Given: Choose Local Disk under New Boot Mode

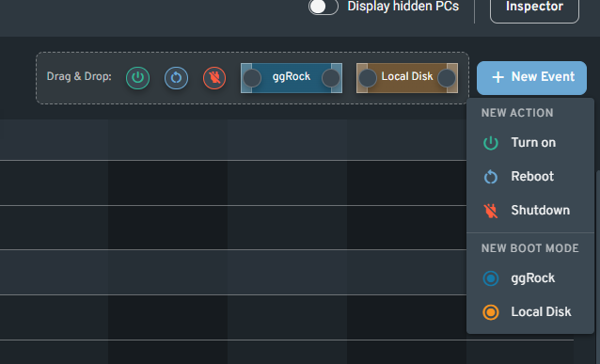Looking at the screenshot, I should tap(530, 312).
